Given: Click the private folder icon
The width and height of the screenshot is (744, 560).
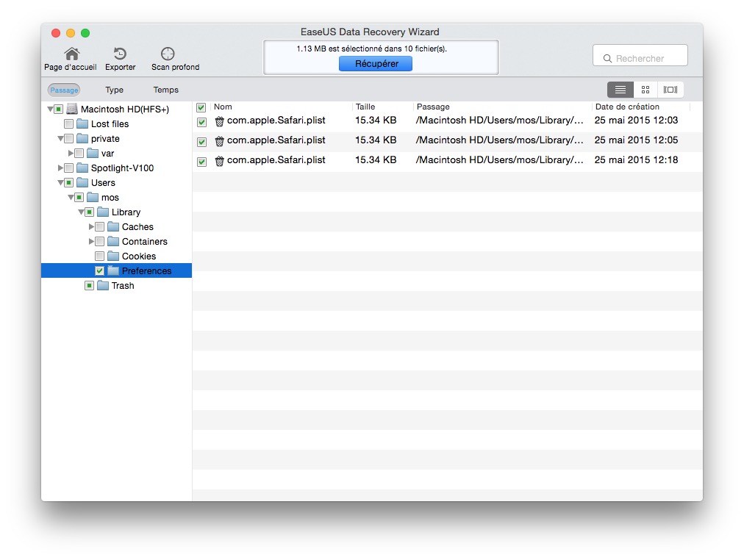Looking at the screenshot, I should (82, 138).
